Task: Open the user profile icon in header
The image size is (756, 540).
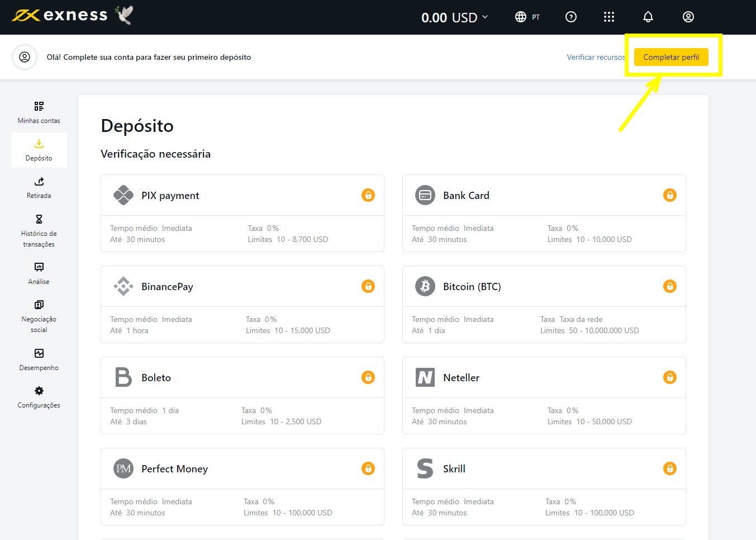Action: tap(688, 17)
